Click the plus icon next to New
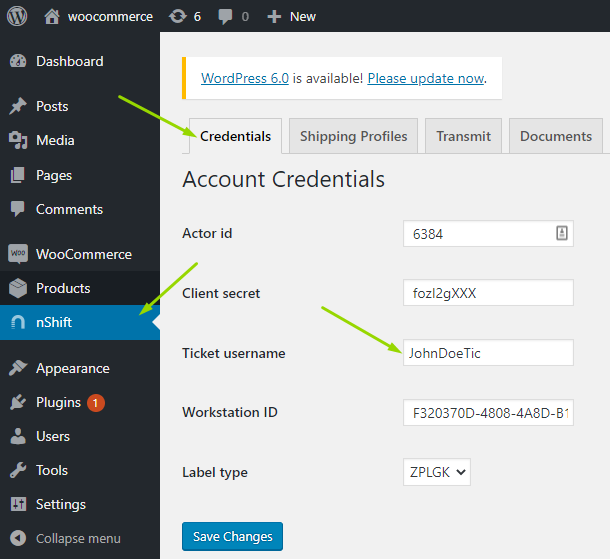 tap(274, 17)
